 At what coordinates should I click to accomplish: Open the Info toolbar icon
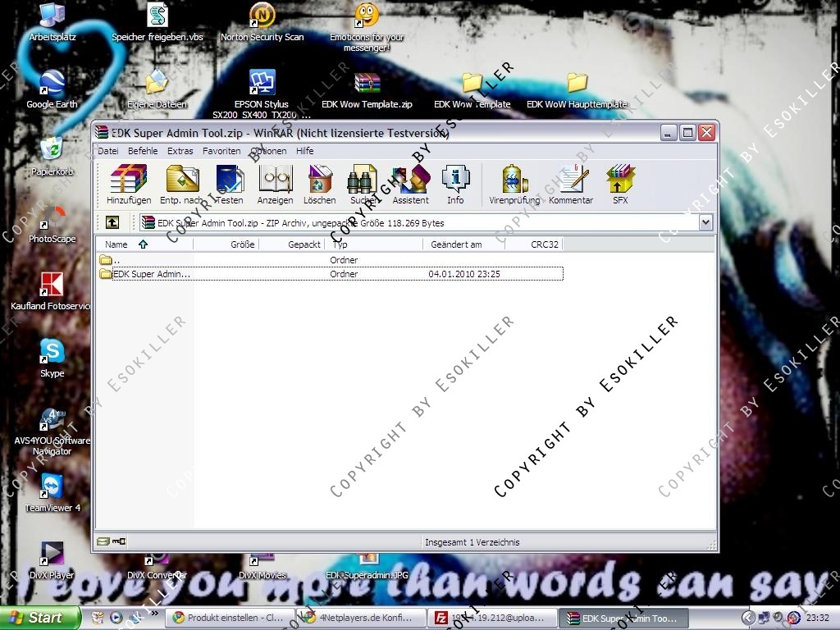coord(455,185)
